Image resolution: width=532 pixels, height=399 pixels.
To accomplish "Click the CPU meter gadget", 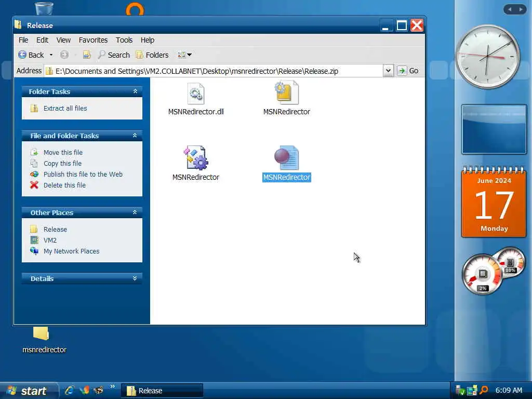I will (x=482, y=274).
